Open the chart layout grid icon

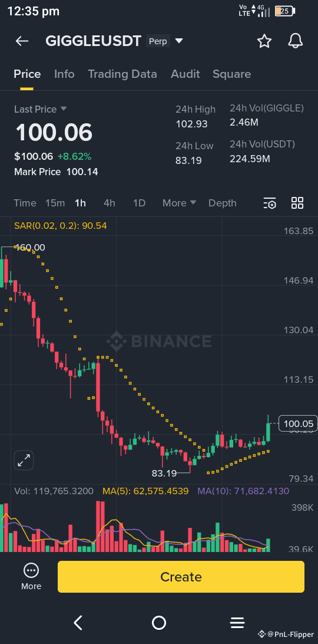coord(297,203)
